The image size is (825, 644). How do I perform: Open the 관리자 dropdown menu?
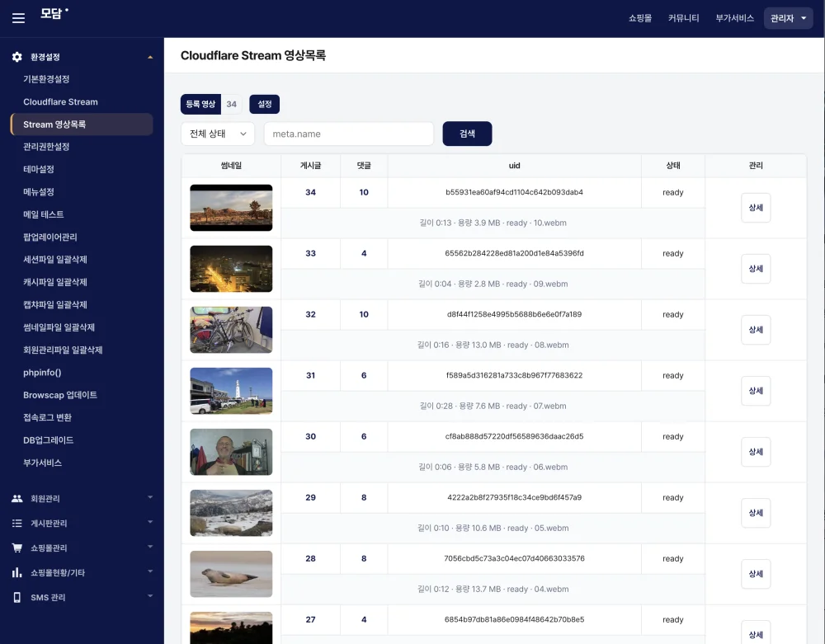(x=788, y=18)
